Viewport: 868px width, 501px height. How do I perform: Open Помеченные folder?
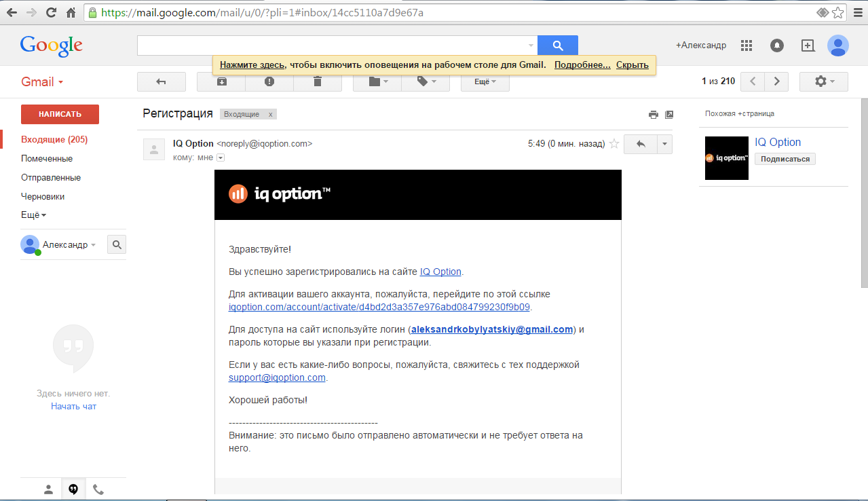pyautogui.click(x=47, y=159)
